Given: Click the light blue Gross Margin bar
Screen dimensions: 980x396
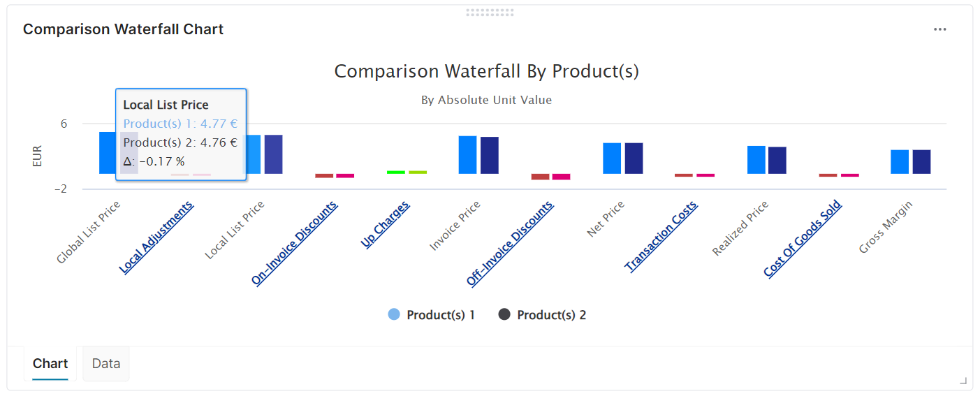Looking at the screenshot, I should [900, 161].
